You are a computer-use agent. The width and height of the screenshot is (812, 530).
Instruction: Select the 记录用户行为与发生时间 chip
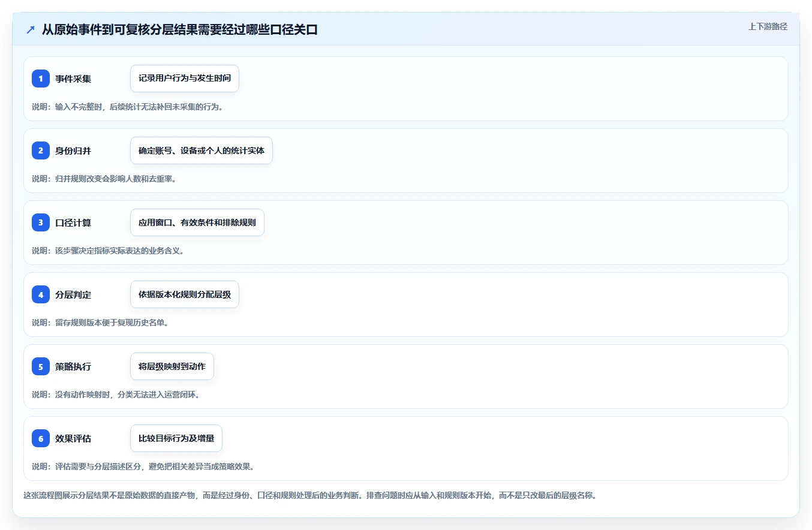185,79
